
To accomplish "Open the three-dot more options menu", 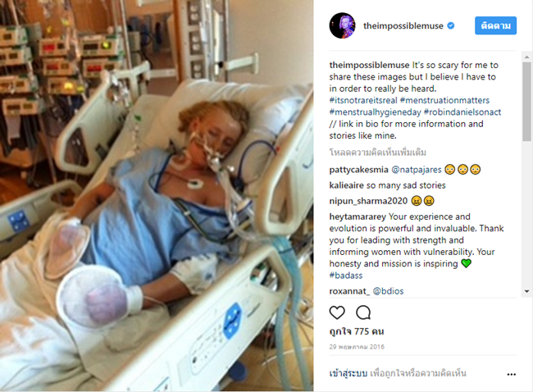I will coord(511,374).
